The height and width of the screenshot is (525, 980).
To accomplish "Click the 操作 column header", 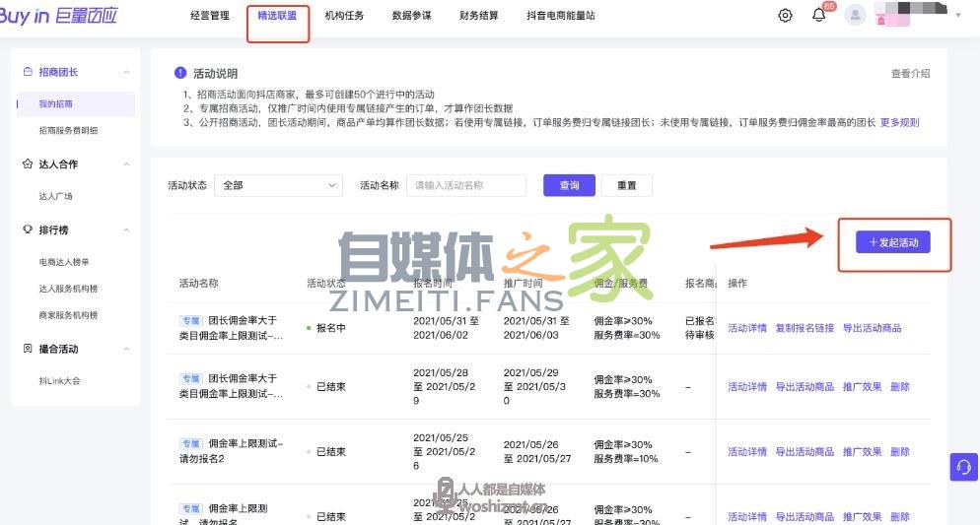I will [x=737, y=283].
